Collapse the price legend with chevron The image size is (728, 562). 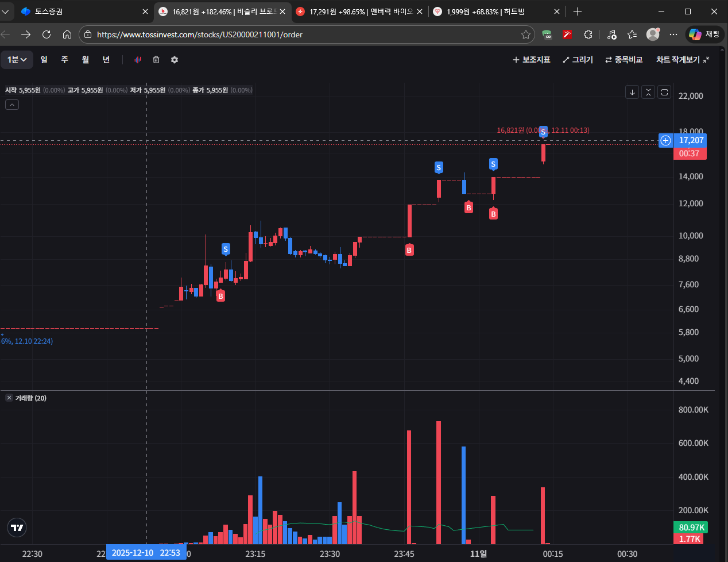click(x=12, y=105)
